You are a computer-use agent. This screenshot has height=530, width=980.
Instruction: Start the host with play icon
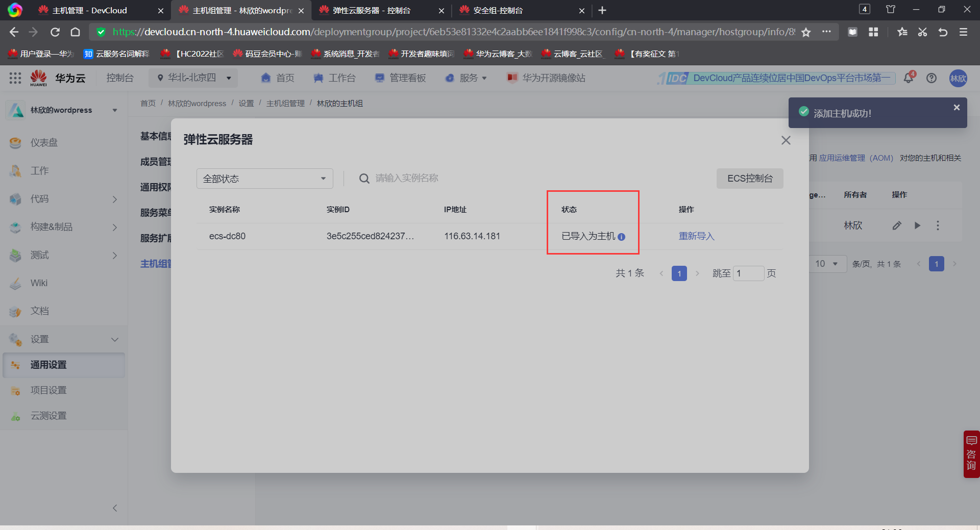(917, 225)
